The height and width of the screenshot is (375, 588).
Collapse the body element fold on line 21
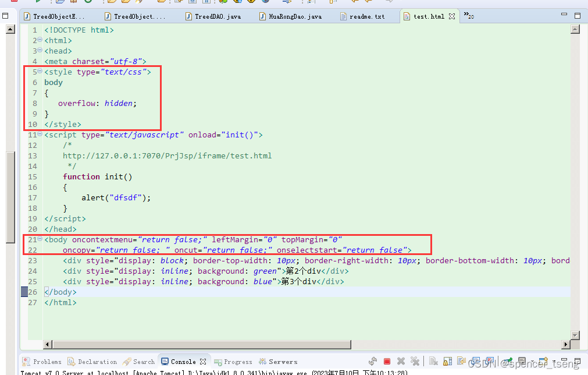40,239
